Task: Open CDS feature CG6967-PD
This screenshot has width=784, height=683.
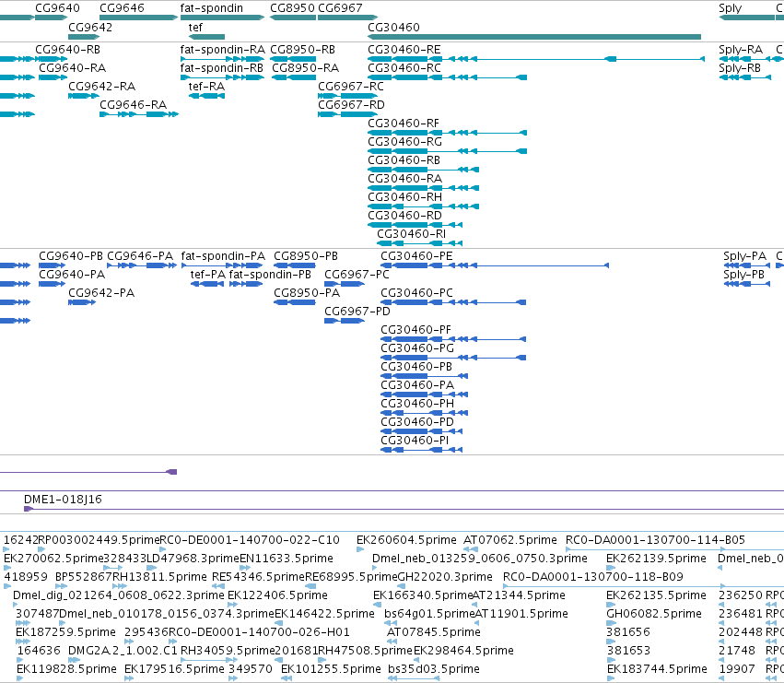Action: [x=357, y=312]
